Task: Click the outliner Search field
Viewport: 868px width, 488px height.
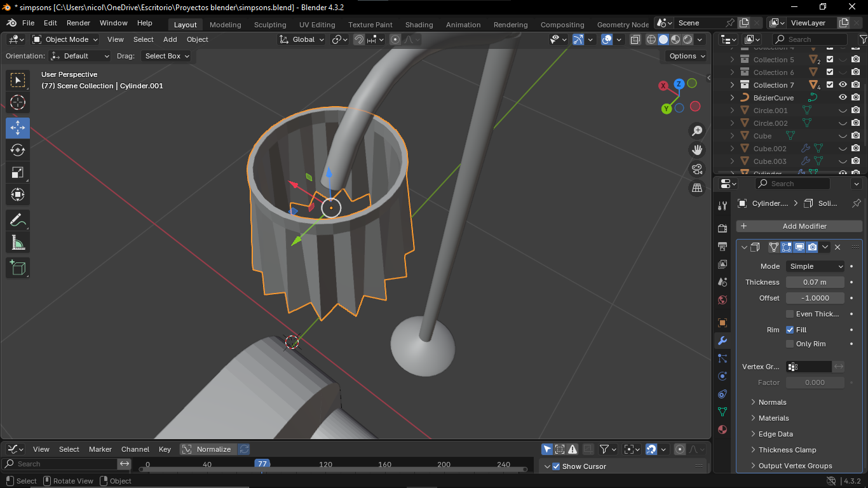Action: click(810, 39)
